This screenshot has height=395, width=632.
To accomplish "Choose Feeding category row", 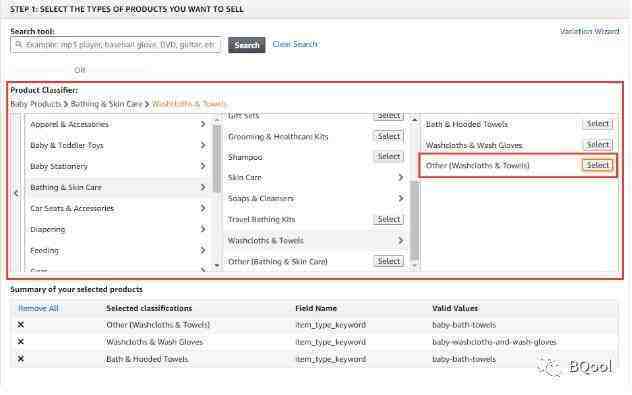I will point(118,250).
